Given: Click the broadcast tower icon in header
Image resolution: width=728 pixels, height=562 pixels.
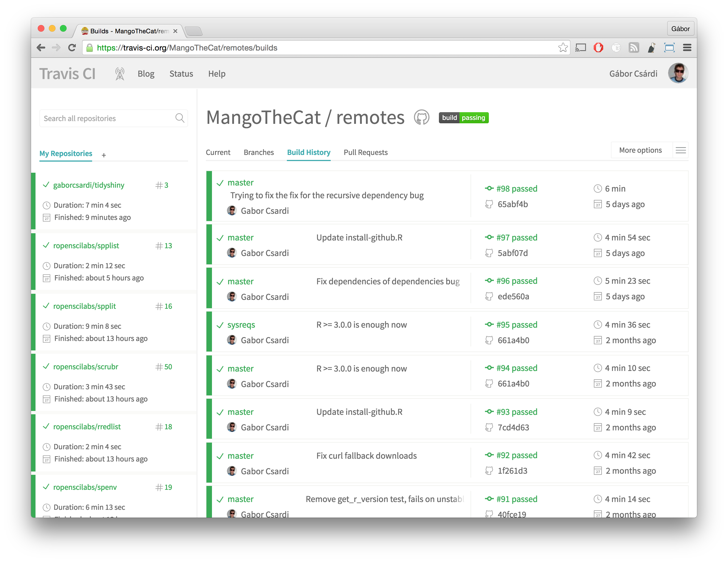Looking at the screenshot, I should (120, 74).
